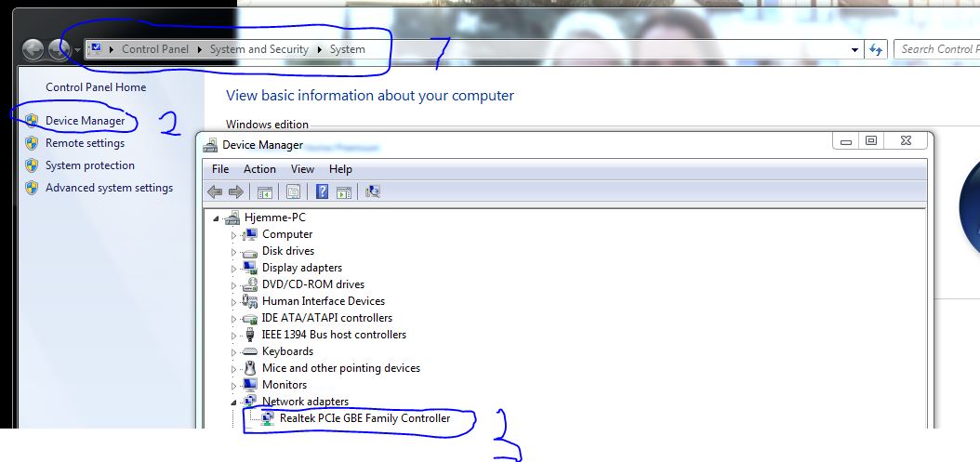Click the Hjemme-PC computer icon

click(232, 218)
